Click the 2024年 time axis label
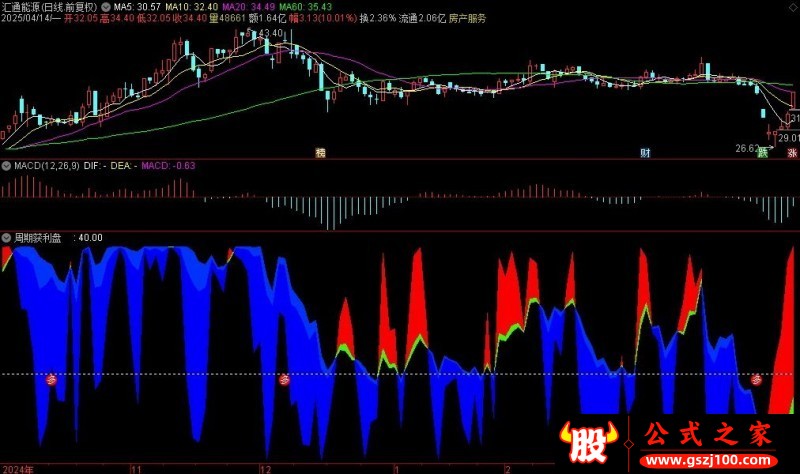Image resolution: width=800 pixels, height=474 pixels. coord(18,469)
